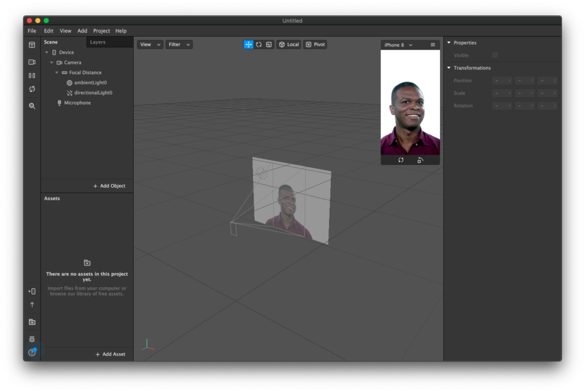Select the rotate tool in viewport toolbar
The width and height of the screenshot is (585, 392).
(259, 45)
